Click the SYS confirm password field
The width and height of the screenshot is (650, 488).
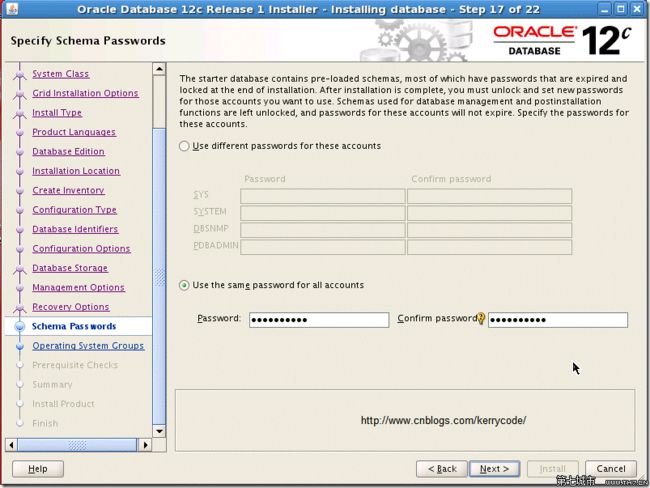(x=490, y=196)
